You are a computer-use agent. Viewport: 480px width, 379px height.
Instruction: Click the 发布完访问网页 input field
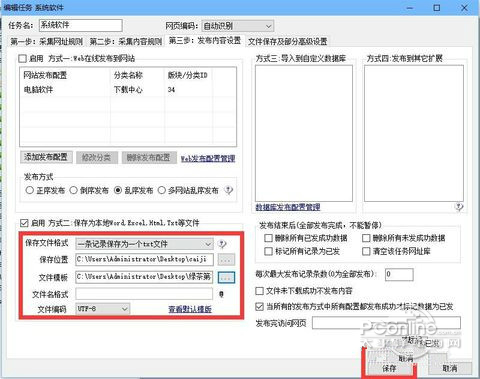click(386, 323)
